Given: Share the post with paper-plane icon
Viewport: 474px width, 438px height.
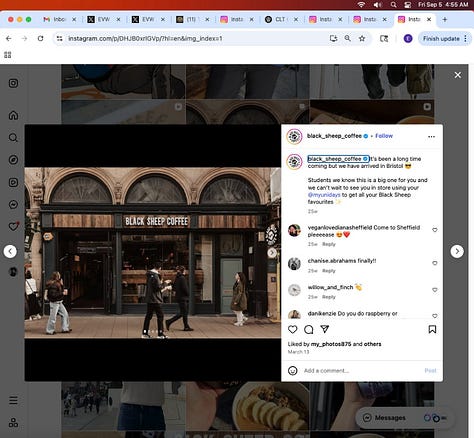Looking at the screenshot, I should click(325, 329).
